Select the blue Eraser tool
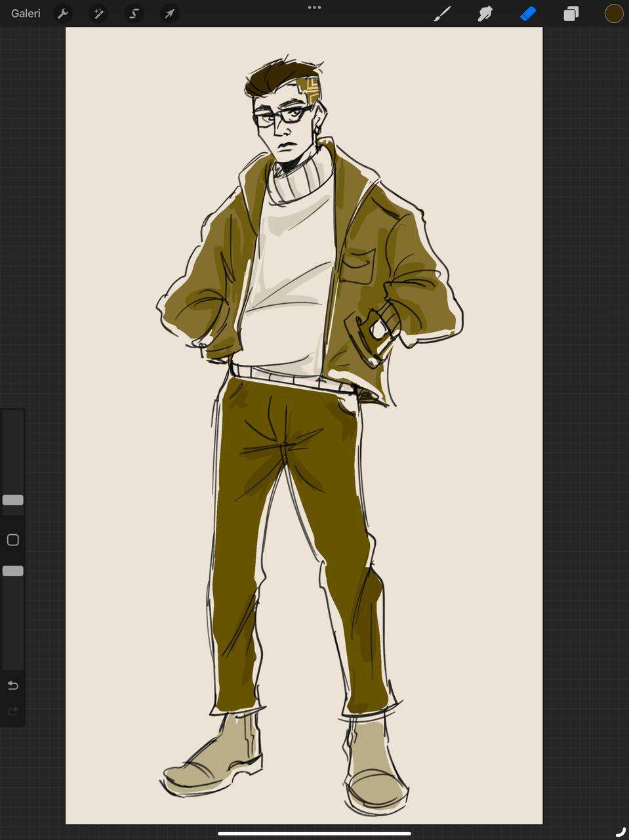Screen dimensions: 629x840 coord(528,13)
